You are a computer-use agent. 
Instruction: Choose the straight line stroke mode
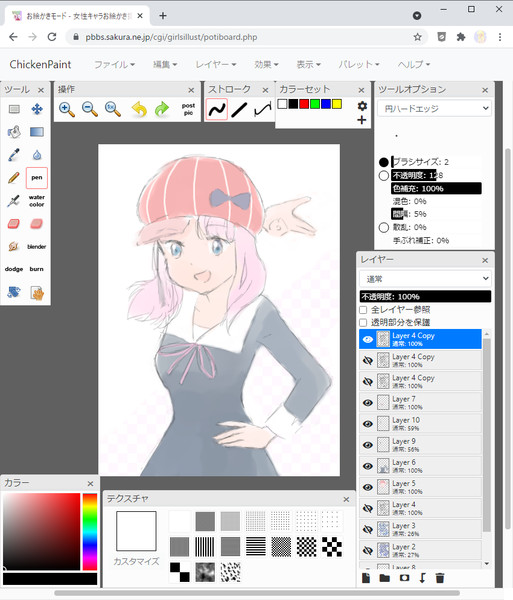tap(239, 110)
